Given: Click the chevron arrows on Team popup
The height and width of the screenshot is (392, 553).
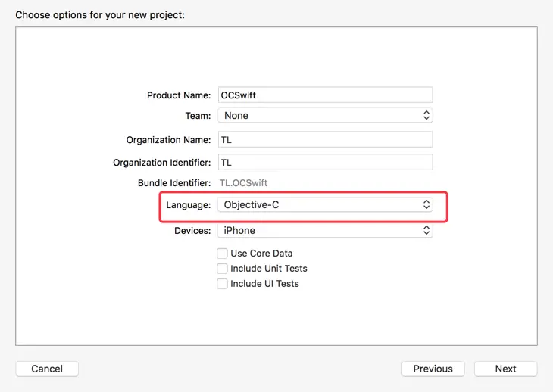Looking at the screenshot, I should [x=426, y=116].
